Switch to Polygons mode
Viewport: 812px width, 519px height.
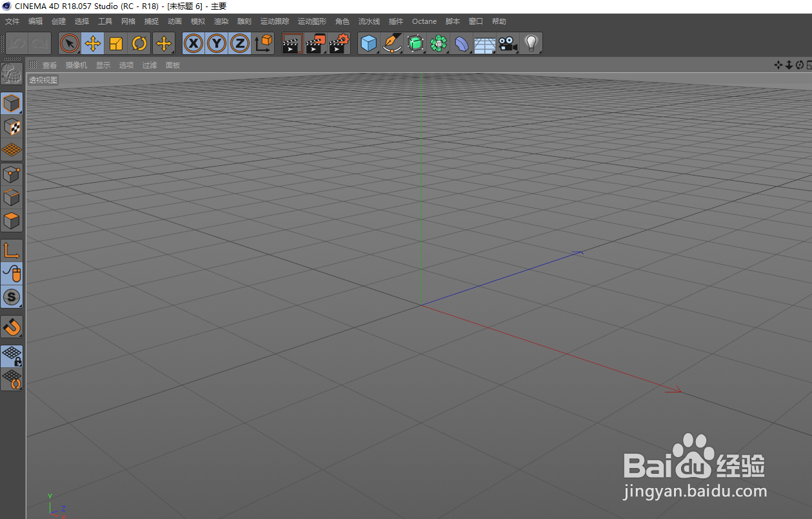coord(12,220)
